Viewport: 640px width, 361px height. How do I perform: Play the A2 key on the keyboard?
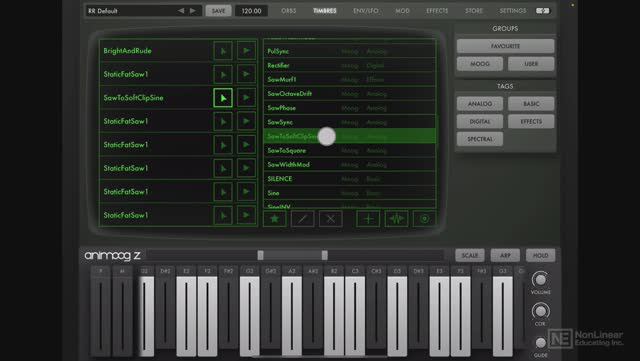tap(292, 316)
